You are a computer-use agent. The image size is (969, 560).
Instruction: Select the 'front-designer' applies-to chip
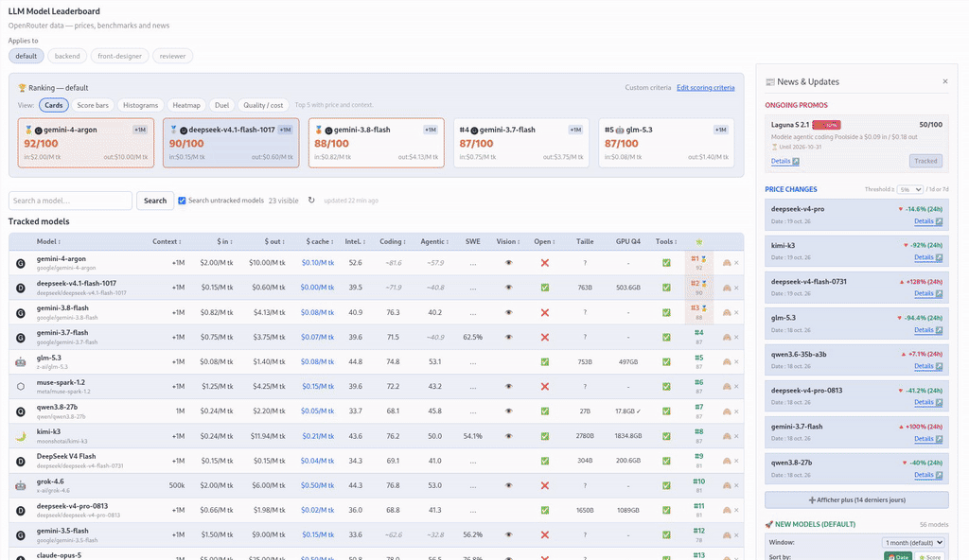click(120, 56)
